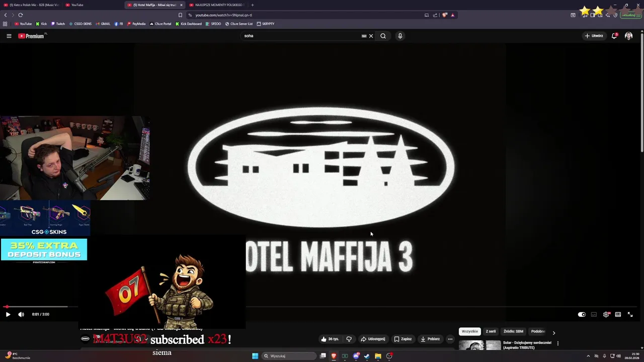Select the Źródło: SBM filter chip
The image size is (644, 362).
513,331
